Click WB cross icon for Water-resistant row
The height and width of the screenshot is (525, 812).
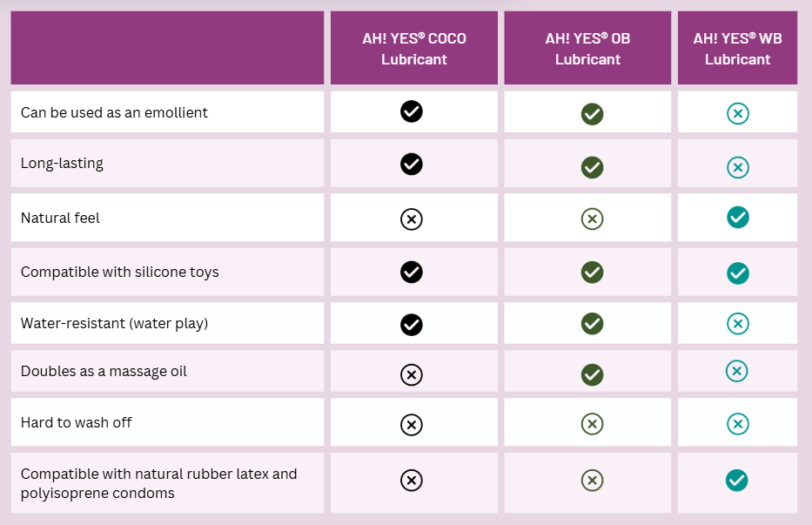point(738,324)
